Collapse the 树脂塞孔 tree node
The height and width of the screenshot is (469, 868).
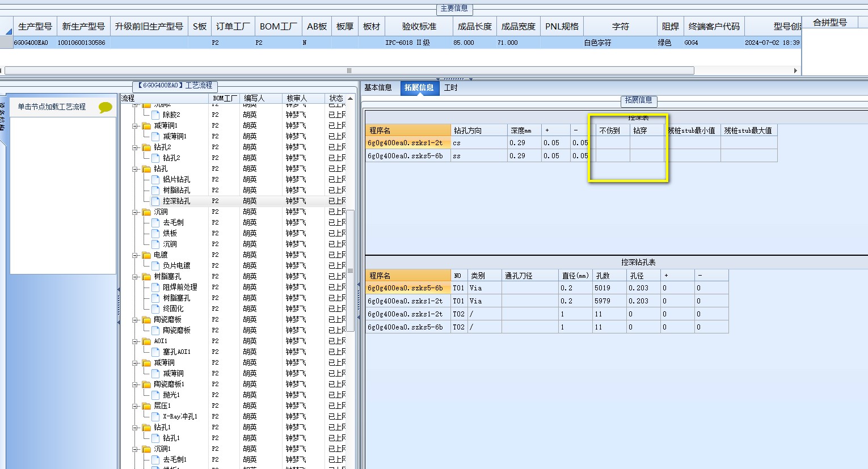click(x=136, y=277)
